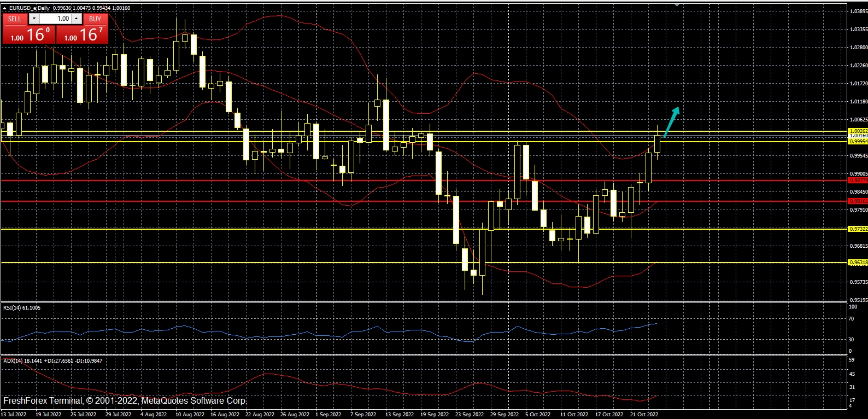868x419 pixels.
Task: Click the BUY button in one-click panel
Action: 95,19
